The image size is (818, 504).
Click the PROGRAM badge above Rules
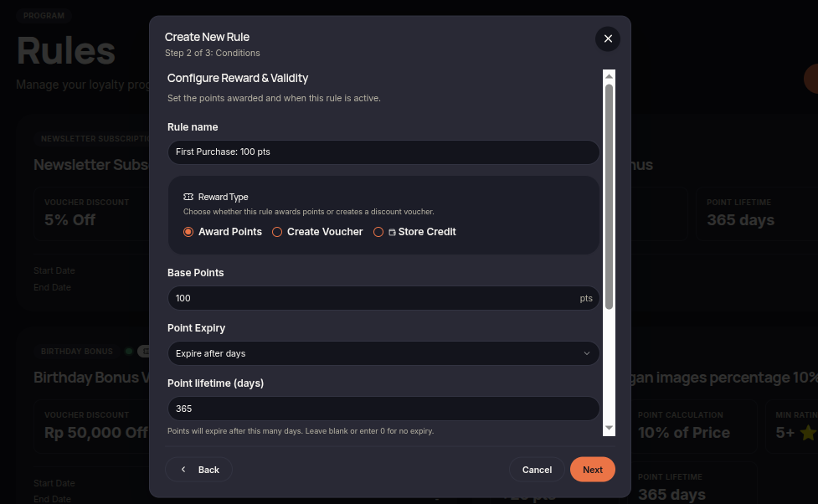tap(44, 16)
